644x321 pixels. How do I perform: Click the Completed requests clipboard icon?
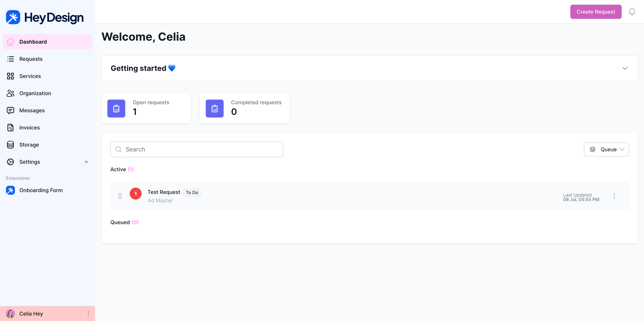pyautogui.click(x=215, y=109)
